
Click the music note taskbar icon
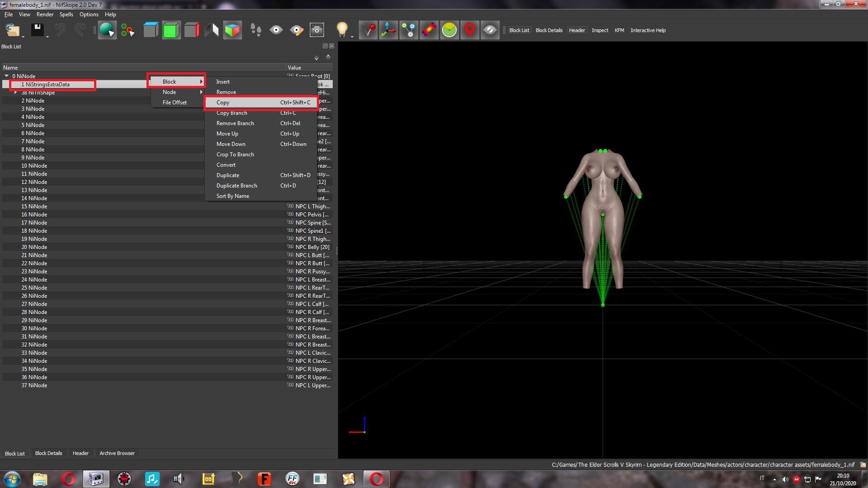tap(152, 479)
